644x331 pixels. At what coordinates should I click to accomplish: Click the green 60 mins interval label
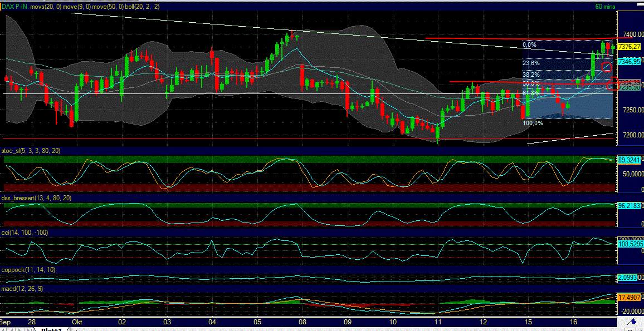point(606,6)
